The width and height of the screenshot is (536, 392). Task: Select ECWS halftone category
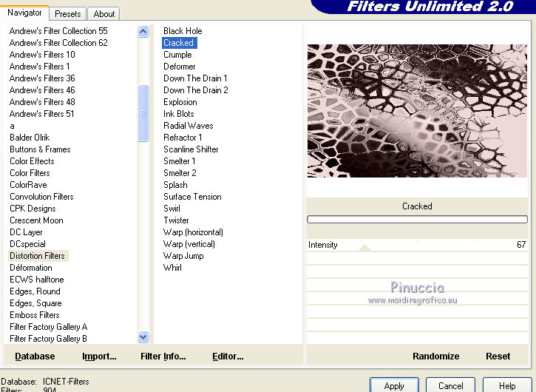click(36, 280)
